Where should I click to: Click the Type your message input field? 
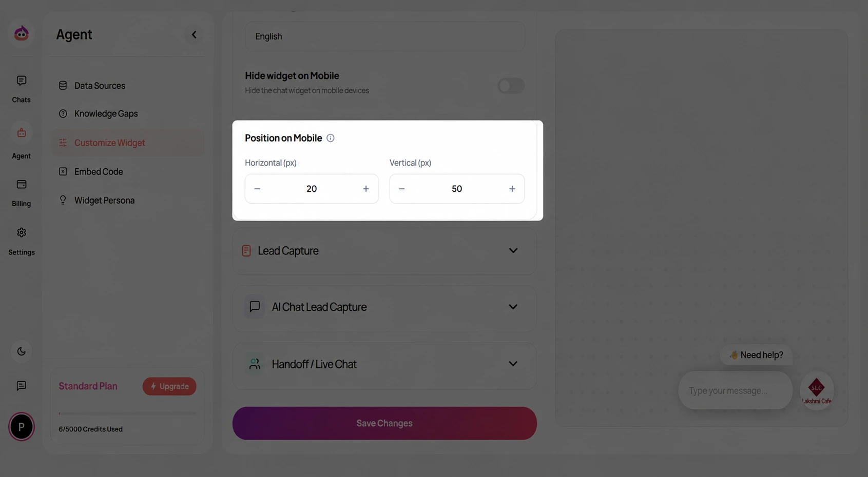735,390
